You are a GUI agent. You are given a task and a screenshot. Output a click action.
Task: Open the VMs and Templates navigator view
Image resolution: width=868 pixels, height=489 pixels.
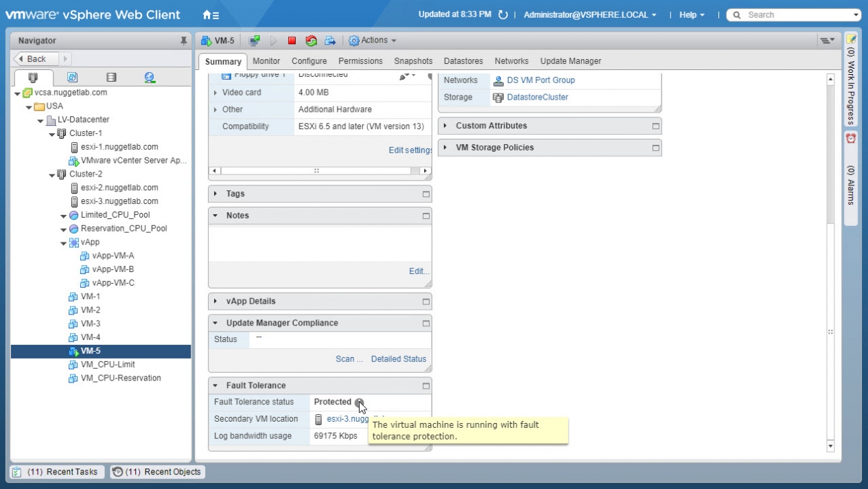tap(72, 78)
